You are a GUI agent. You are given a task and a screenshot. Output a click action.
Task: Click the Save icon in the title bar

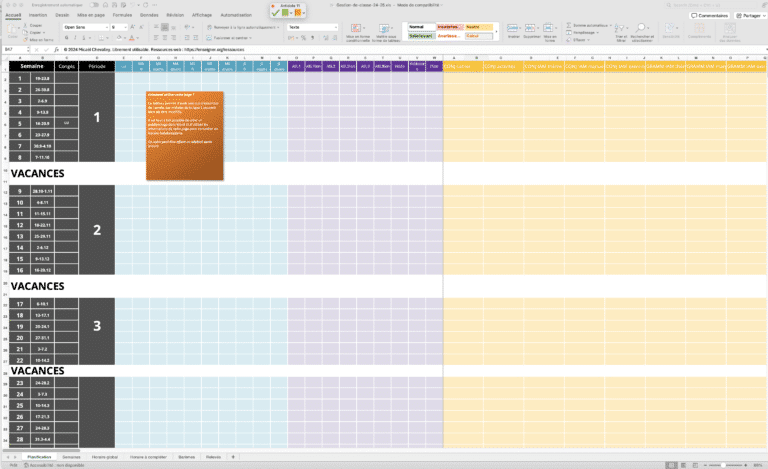(114, 5)
